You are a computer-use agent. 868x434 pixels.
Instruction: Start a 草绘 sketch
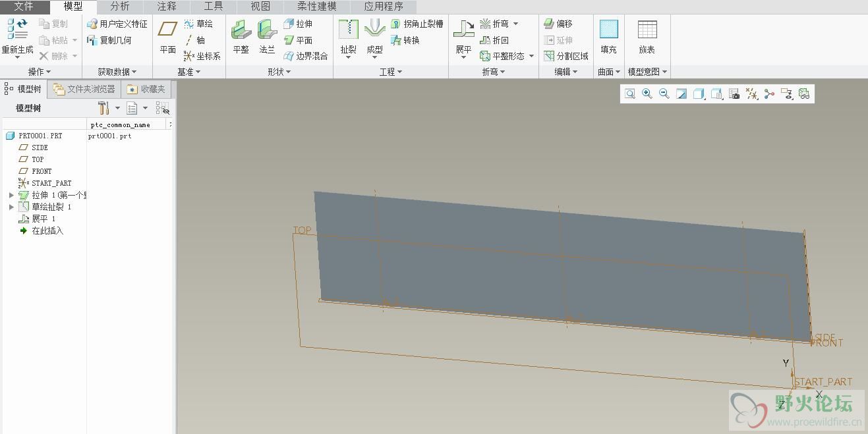[198, 24]
